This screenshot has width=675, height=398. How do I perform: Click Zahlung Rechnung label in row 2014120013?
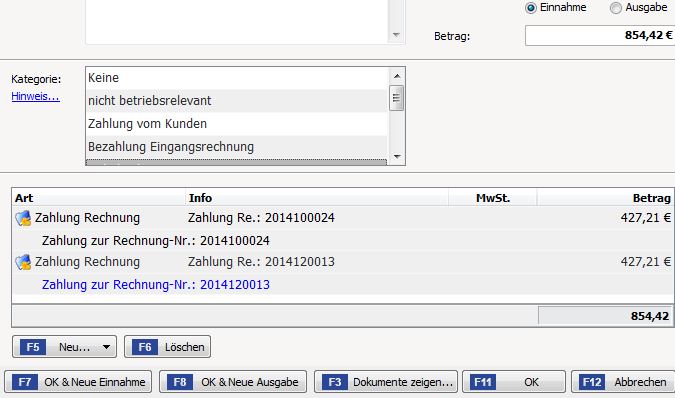tap(87, 262)
